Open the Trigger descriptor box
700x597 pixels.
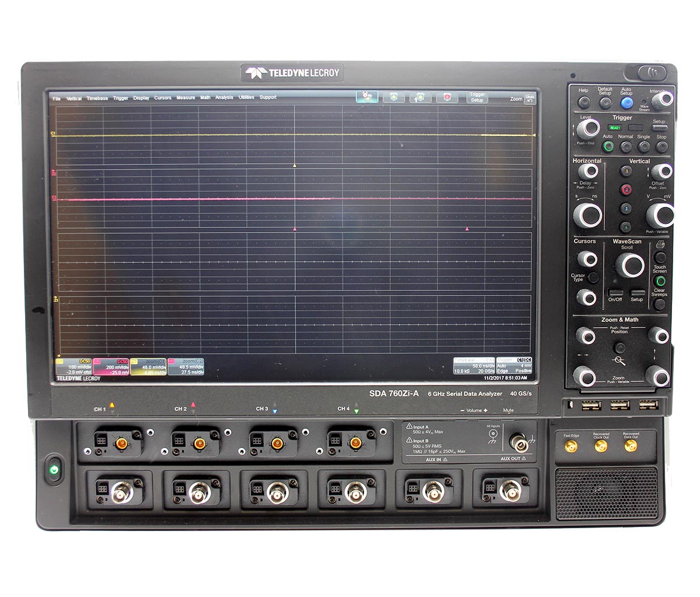click(514, 366)
